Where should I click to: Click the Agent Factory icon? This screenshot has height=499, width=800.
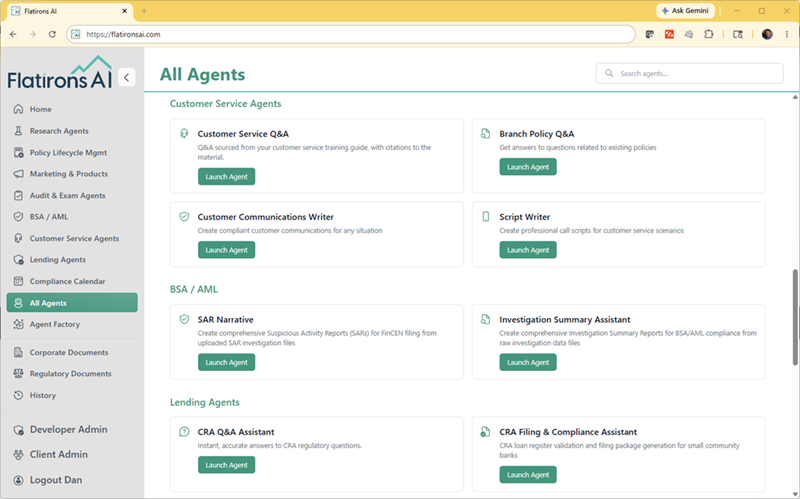[x=18, y=324]
